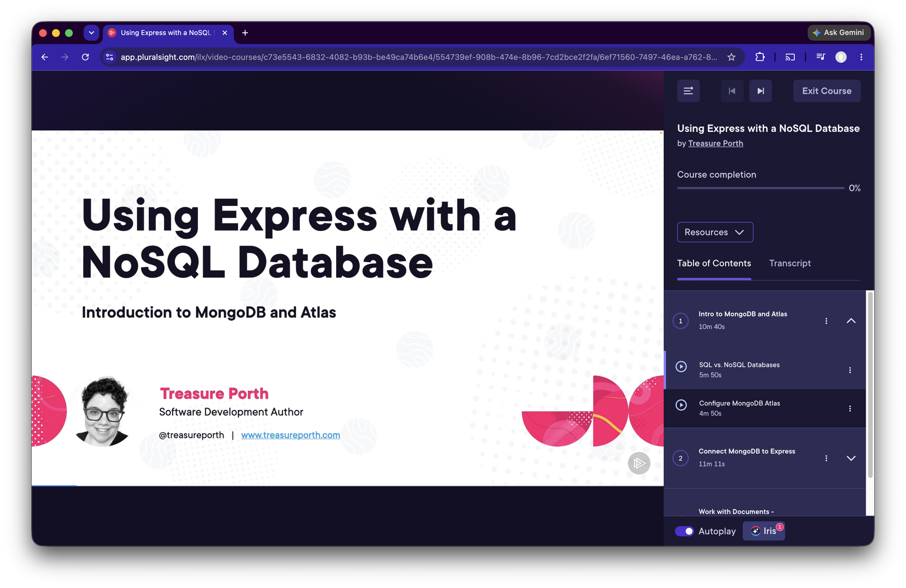Image resolution: width=906 pixels, height=588 pixels.
Task: Open the Chrome extensions puzzle icon
Action: point(760,57)
